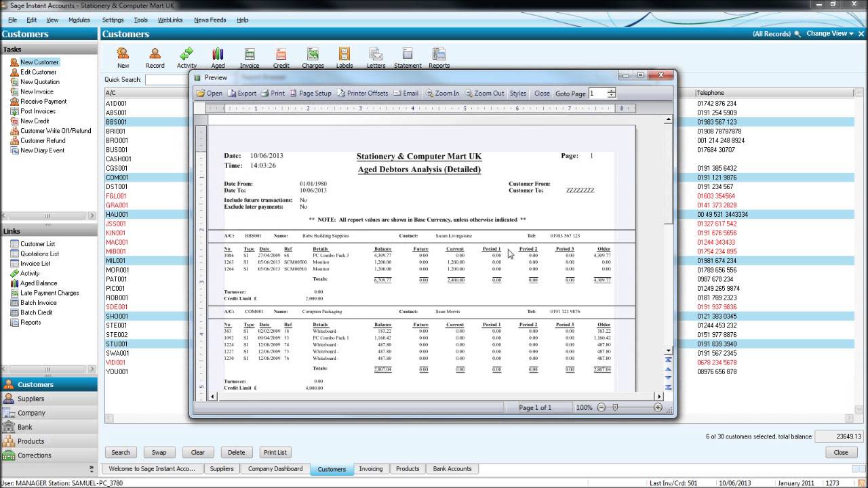Open the Late Payment Charges link

point(49,293)
